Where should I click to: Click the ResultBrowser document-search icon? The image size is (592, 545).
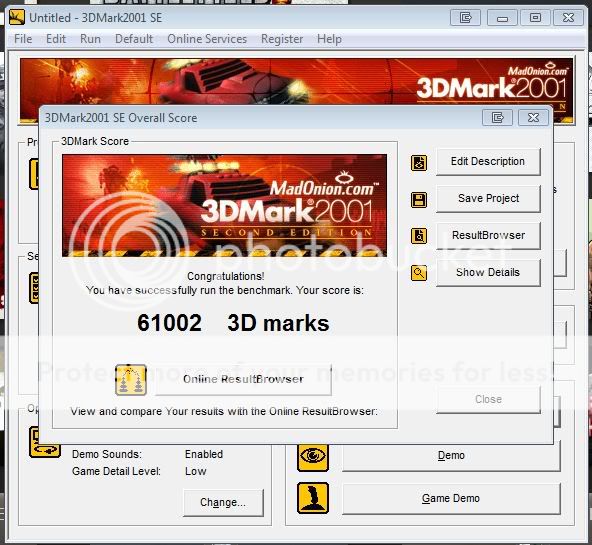tap(419, 236)
